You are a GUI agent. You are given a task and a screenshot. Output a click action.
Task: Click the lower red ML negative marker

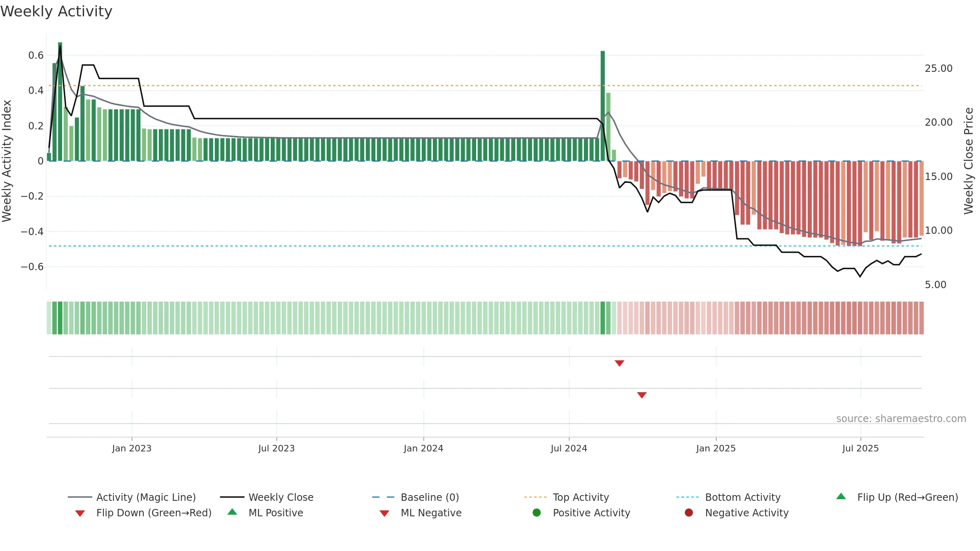point(642,395)
